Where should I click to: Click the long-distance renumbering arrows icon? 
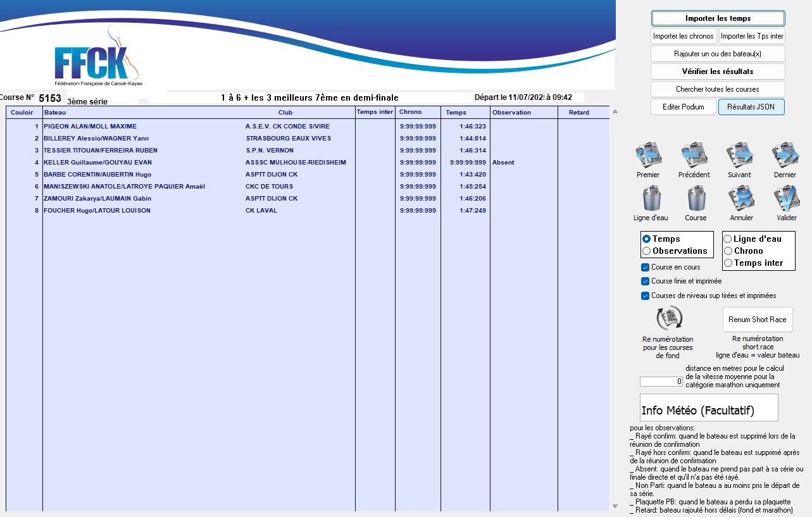pos(669,318)
